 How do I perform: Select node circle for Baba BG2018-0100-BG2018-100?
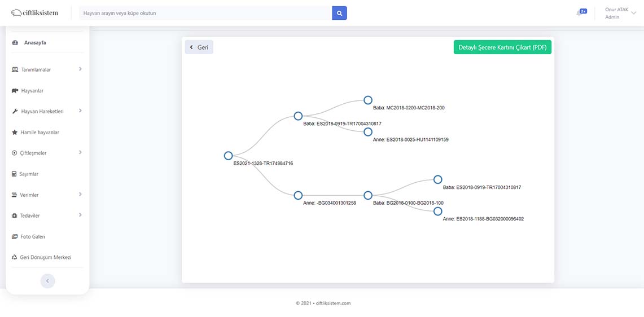[x=368, y=195]
